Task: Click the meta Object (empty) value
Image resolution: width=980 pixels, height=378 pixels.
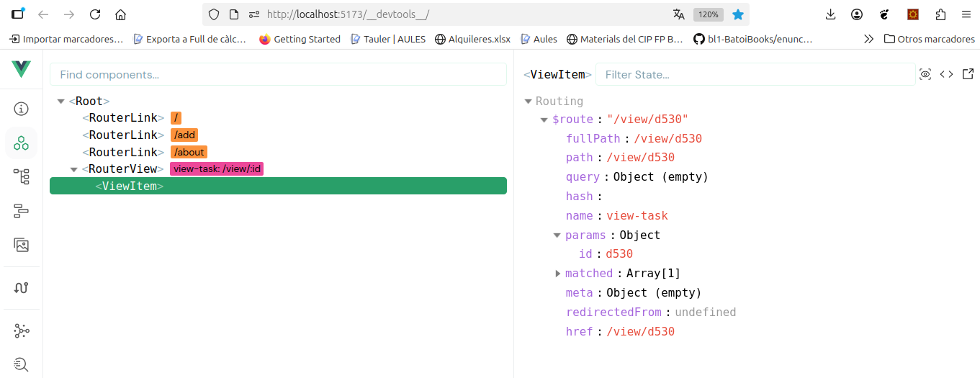Action: click(654, 293)
